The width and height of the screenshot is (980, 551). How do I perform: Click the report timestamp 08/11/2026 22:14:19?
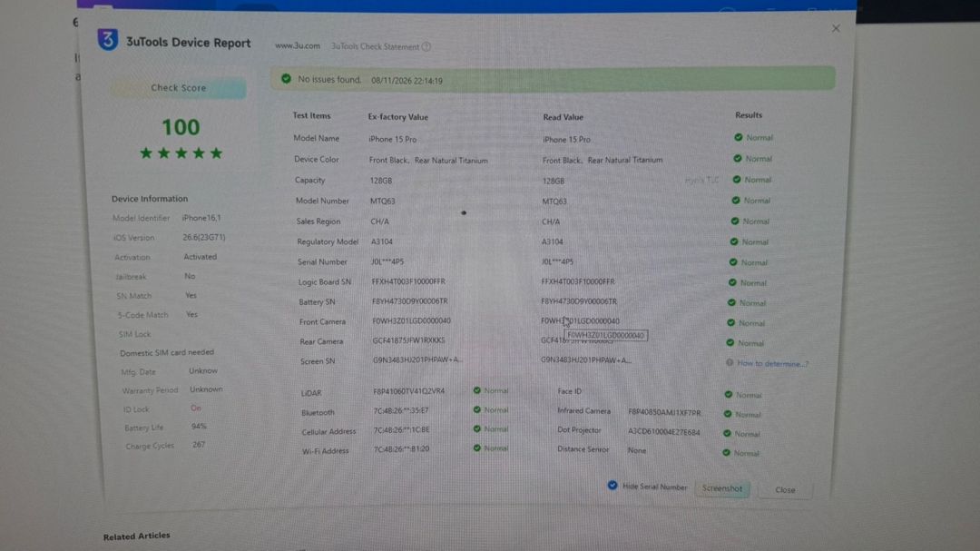click(407, 81)
